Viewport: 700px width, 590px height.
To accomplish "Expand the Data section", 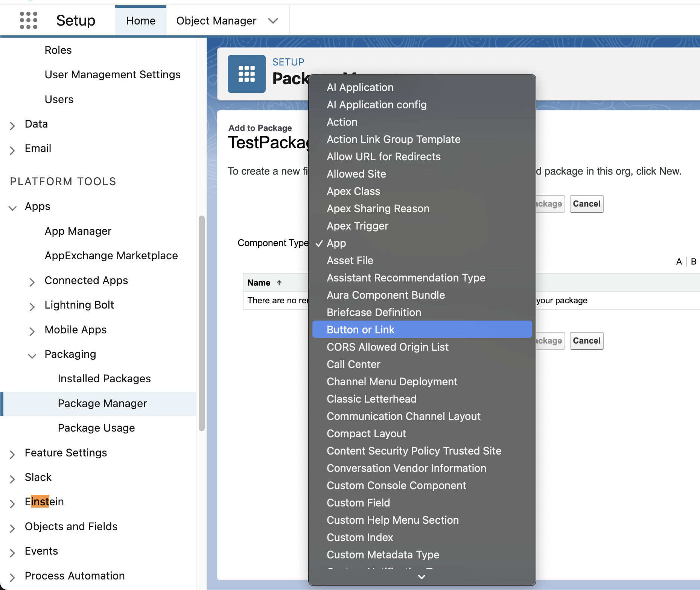I will (x=12, y=125).
